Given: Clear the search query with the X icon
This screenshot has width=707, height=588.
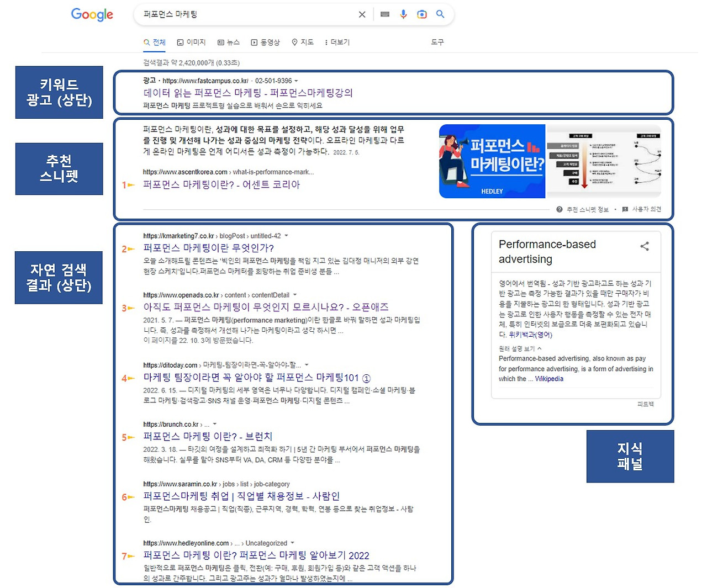Looking at the screenshot, I should pyautogui.click(x=362, y=14).
